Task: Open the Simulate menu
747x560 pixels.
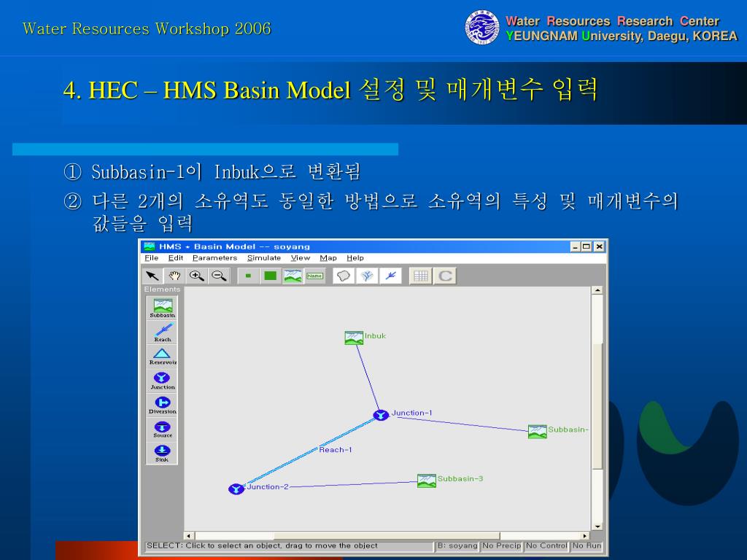Action: pos(264,257)
